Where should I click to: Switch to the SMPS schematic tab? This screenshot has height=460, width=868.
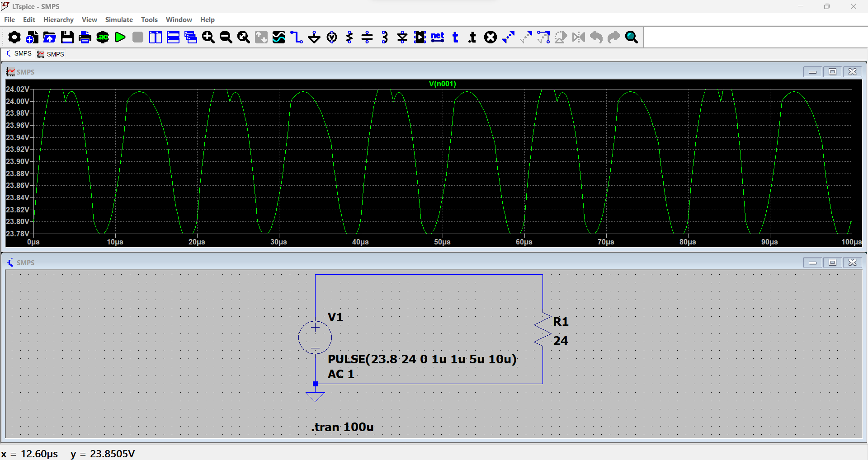19,54
